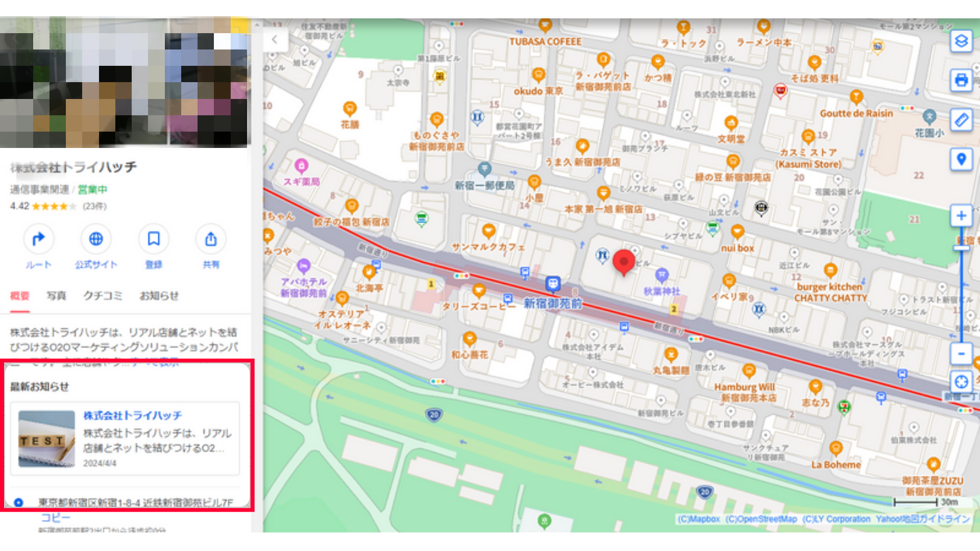Screen dimensions: 980x551
Task: Click the 登録 bookmark icon
Action: [x=154, y=239]
